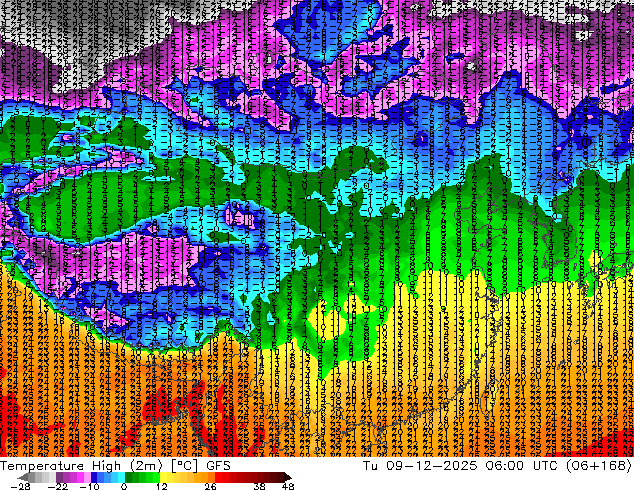Click the '38' legend value
This screenshot has height=490, width=634.
tap(259, 486)
